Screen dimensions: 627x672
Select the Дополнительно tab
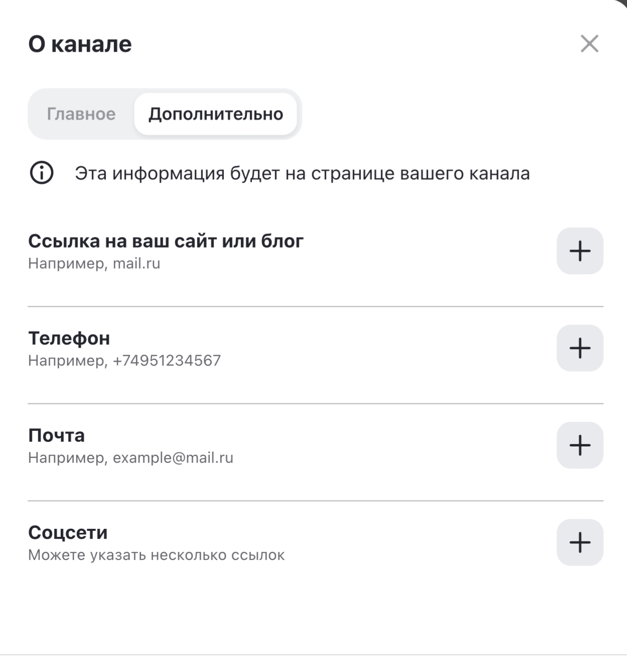pyautogui.click(x=215, y=114)
